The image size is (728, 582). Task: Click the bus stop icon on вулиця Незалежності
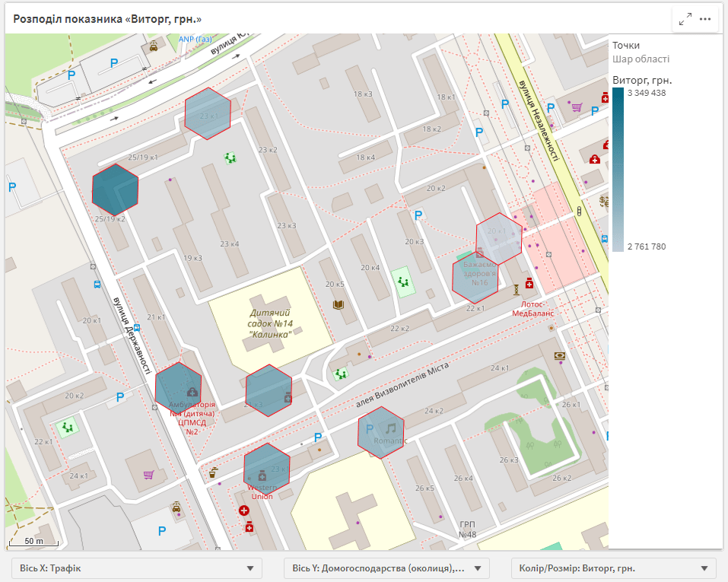tap(603, 239)
